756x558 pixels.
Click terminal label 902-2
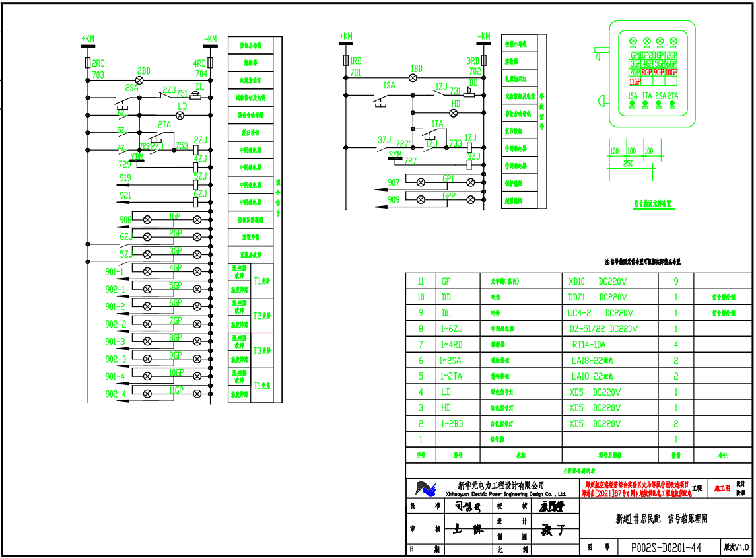[x=116, y=324]
